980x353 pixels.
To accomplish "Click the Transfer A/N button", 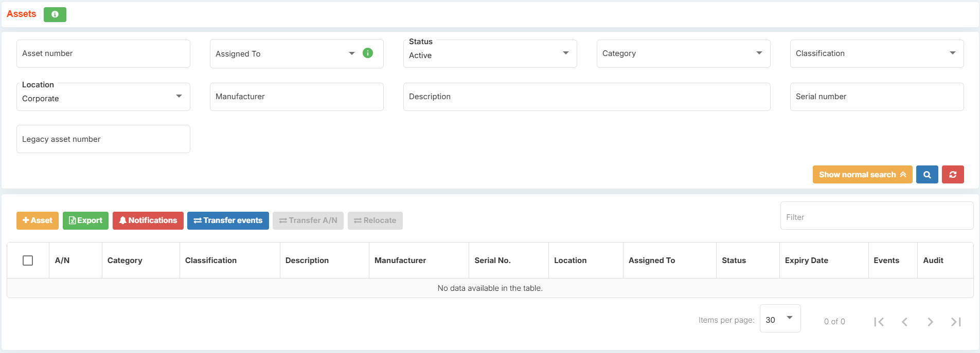I will [x=308, y=220].
